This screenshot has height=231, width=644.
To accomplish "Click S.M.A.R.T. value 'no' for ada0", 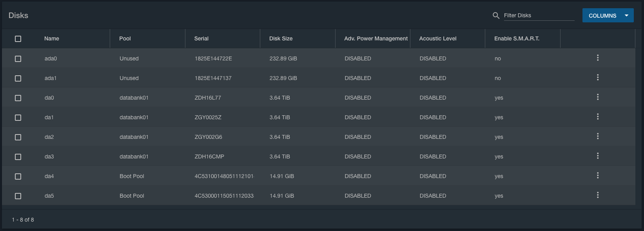I will pos(498,58).
